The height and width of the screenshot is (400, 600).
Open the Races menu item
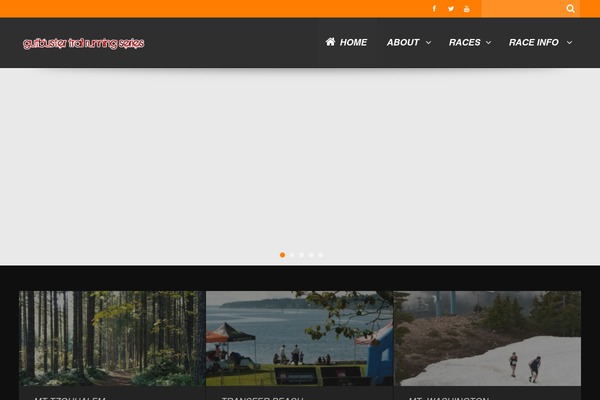(465, 42)
